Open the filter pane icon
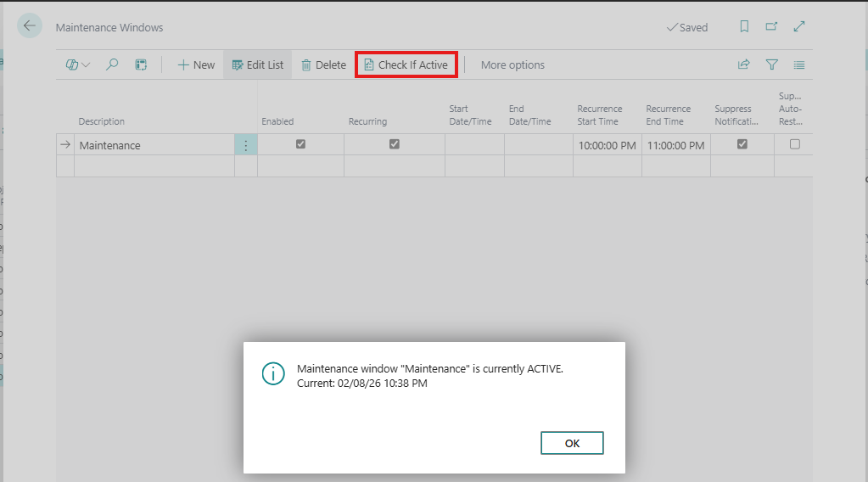 [x=771, y=64]
